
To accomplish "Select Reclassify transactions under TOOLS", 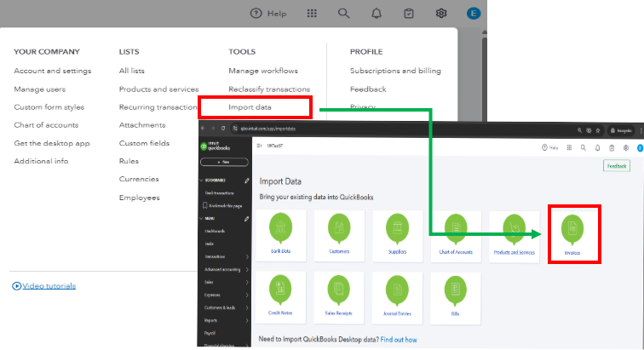I will click(x=269, y=89).
